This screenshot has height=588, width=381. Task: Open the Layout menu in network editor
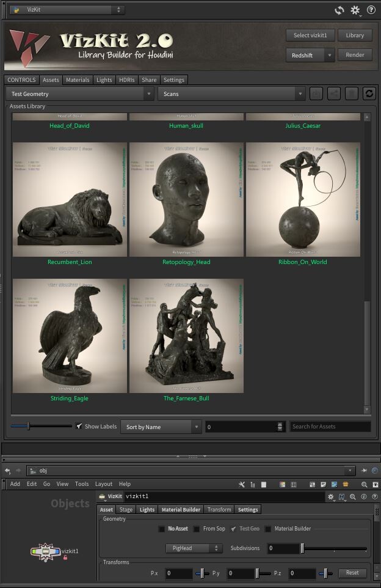pyautogui.click(x=104, y=484)
